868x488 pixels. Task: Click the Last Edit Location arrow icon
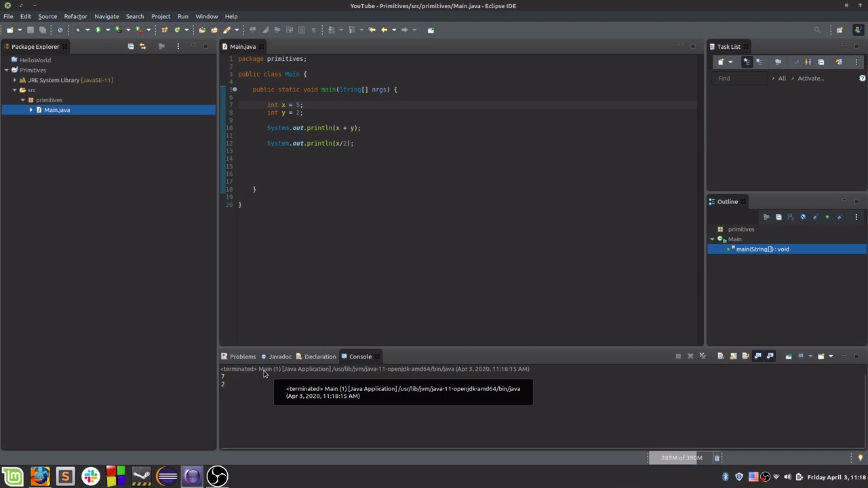click(x=372, y=30)
